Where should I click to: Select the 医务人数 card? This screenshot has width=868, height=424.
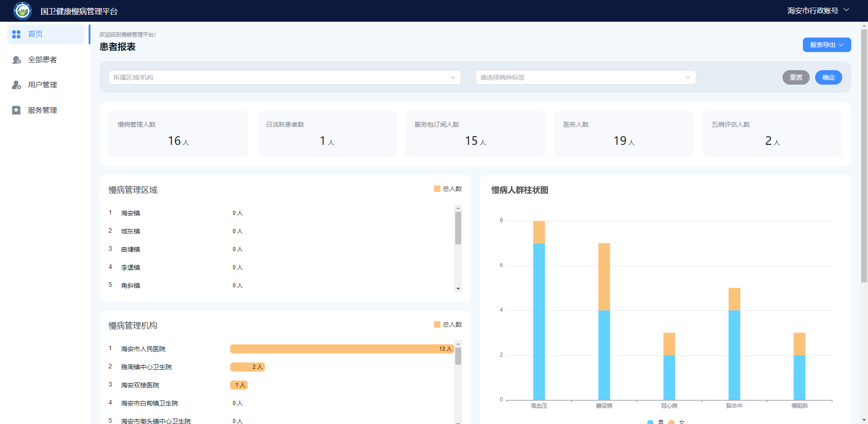click(x=624, y=134)
